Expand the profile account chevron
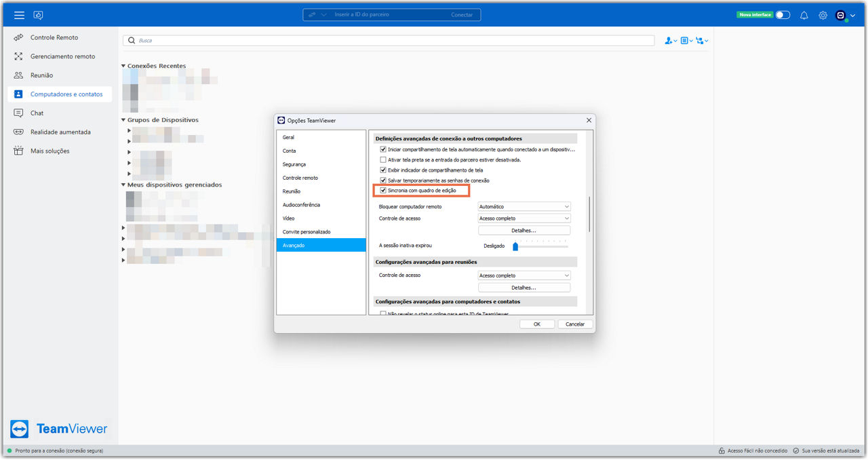868x460 pixels. click(x=852, y=16)
